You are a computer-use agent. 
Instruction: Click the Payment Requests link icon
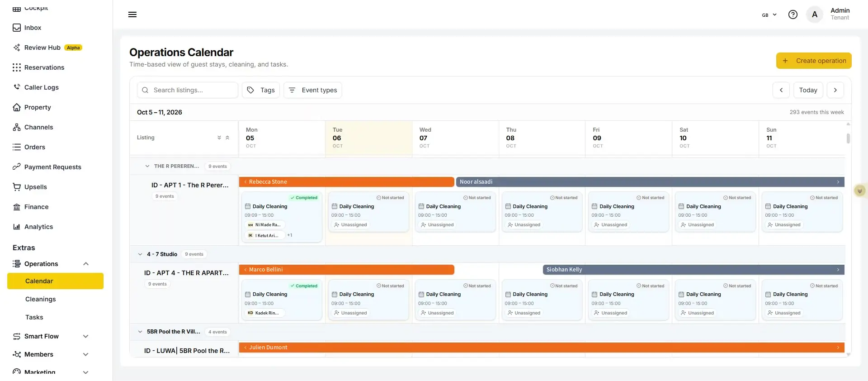(x=17, y=167)
